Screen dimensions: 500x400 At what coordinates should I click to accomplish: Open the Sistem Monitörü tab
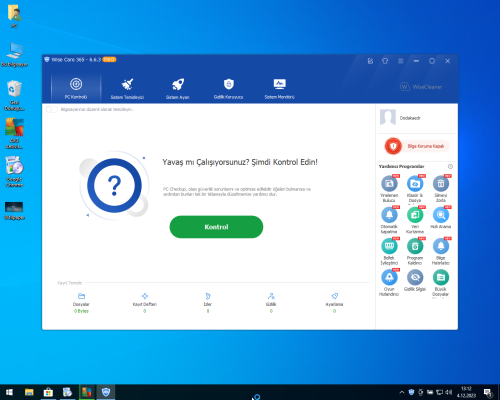pyautogui.click(x=279, y=88)
